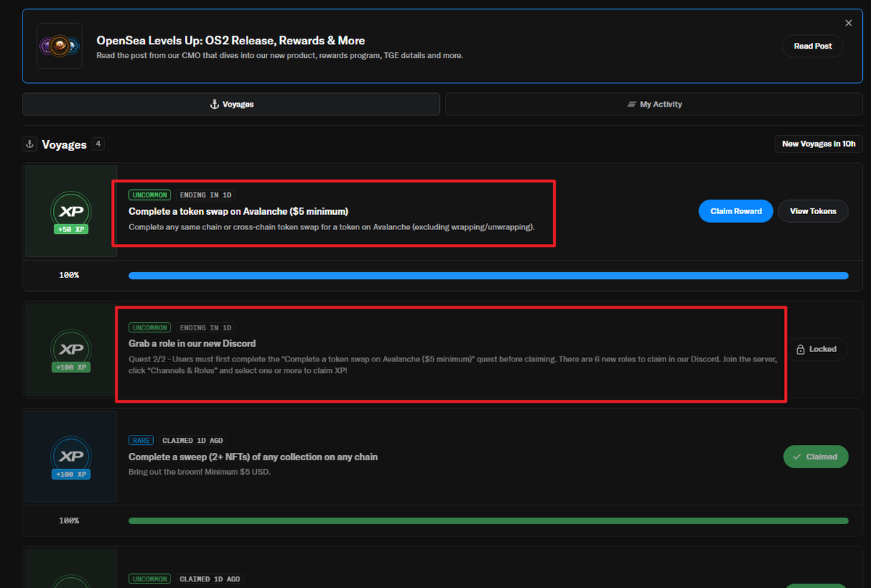871x588 pixels.
Task: Close the OpenSea Levels Up banner
Action: (848, 23)
